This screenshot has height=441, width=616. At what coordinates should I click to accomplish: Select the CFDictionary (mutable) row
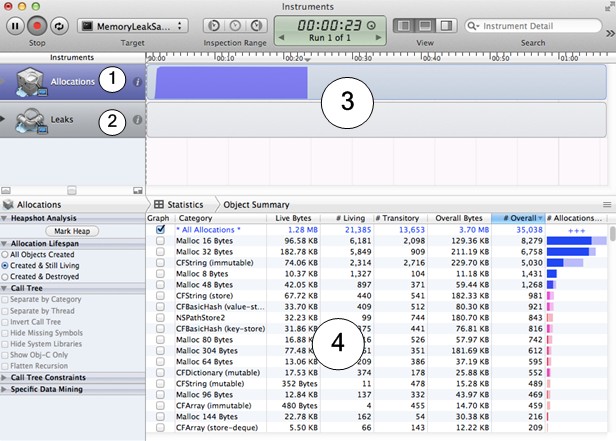coord(377,373)
